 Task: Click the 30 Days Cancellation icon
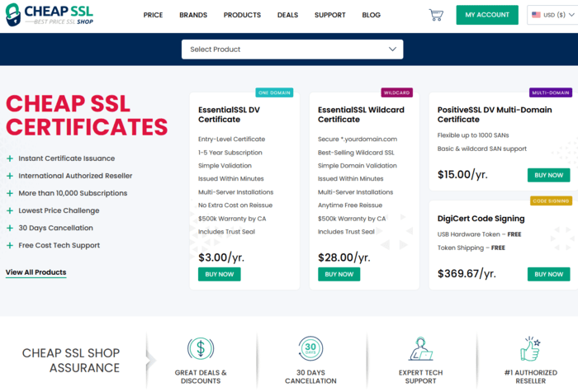(x=310, y=348)
